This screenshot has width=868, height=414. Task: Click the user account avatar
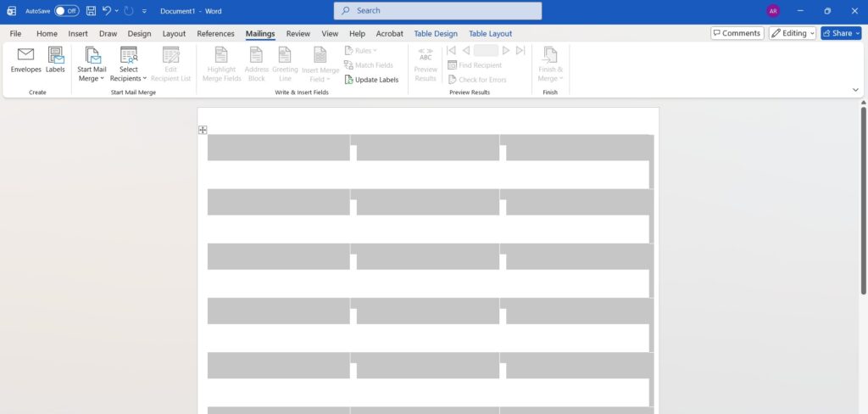772,11
